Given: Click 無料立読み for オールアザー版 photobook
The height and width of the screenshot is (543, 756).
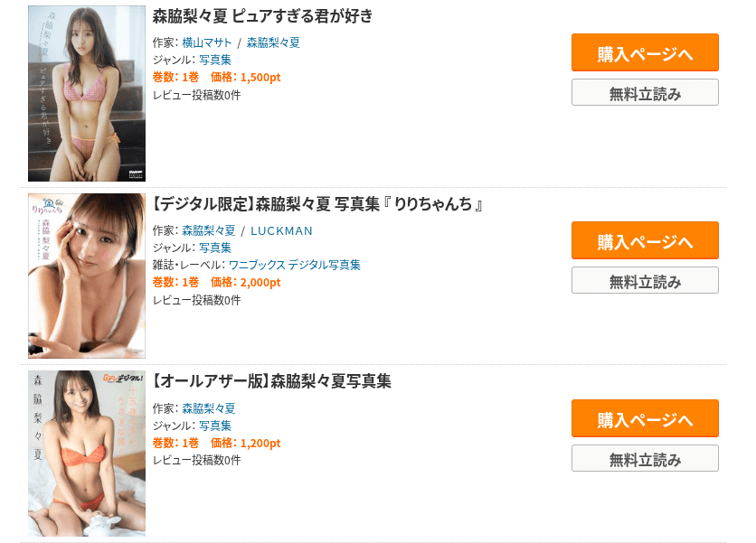Looking at the screenshot, I should coord(645,458).
